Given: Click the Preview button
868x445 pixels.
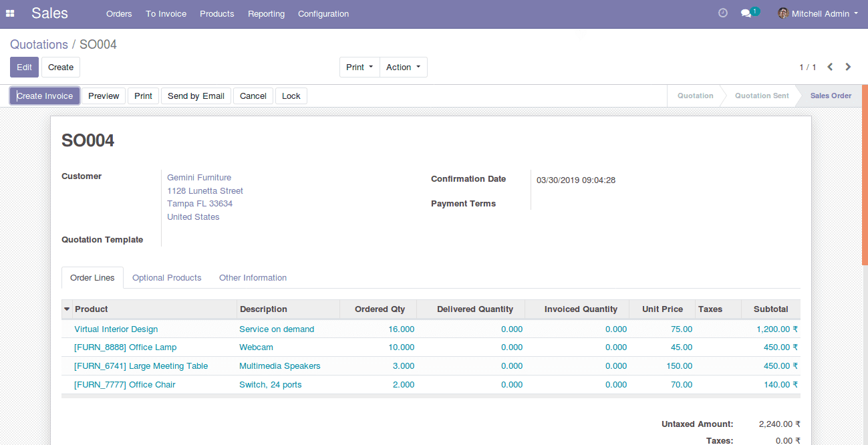Looking at the screenshot, I should click(x=104, y=96).
